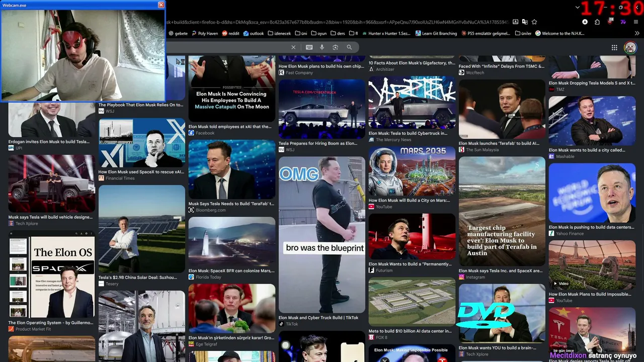Open the izlenecek bookmark folder
Image resolution: width=644 pixels, height=362 pixels.
[x=279, y=34]
